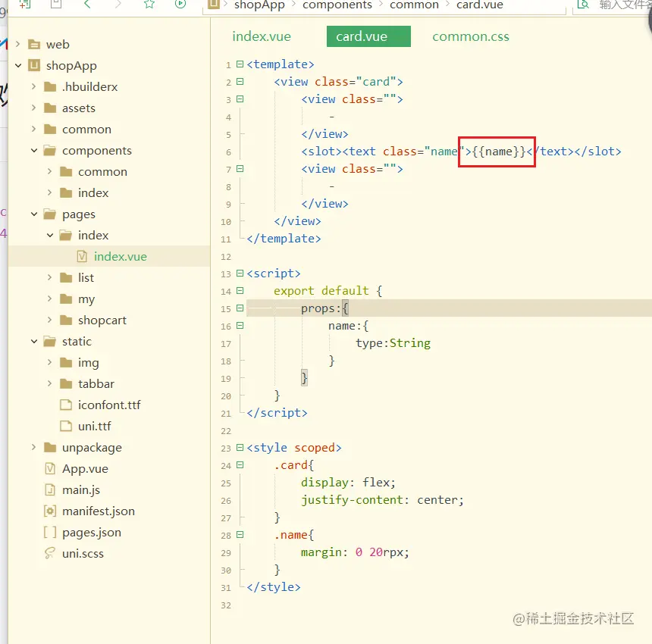Click the unpackage folder icon
The height and width of the screenshot is (644, 652).
point(50,447)
